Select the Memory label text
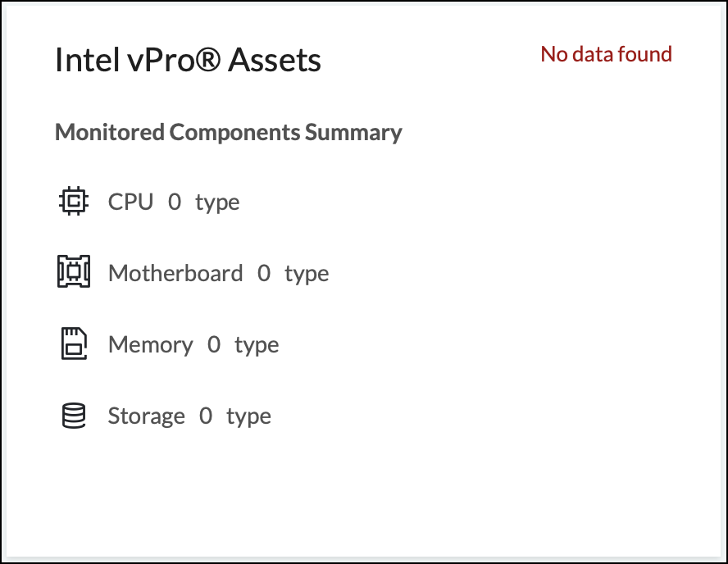 pos(150,344)
